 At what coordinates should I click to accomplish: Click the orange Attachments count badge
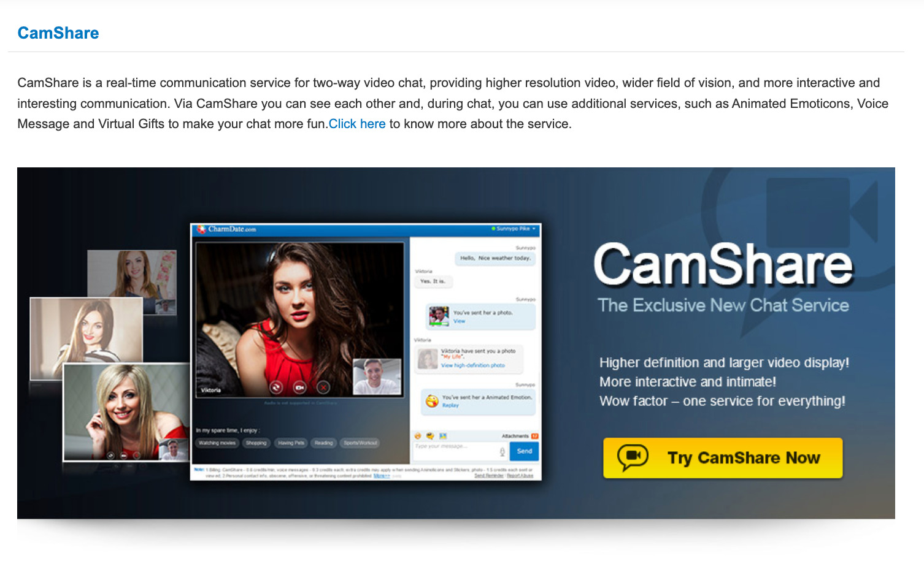click(x=535, y=436)
